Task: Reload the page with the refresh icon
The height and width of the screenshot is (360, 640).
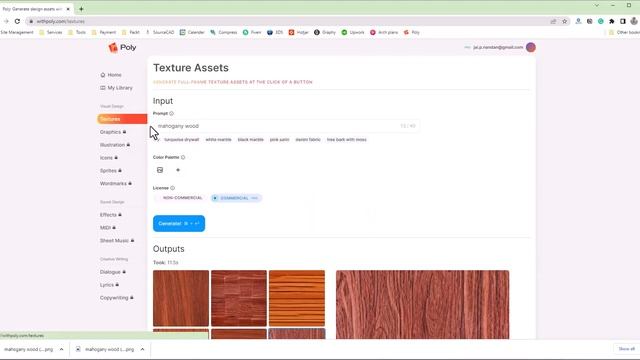Action: tap(17, 21)
